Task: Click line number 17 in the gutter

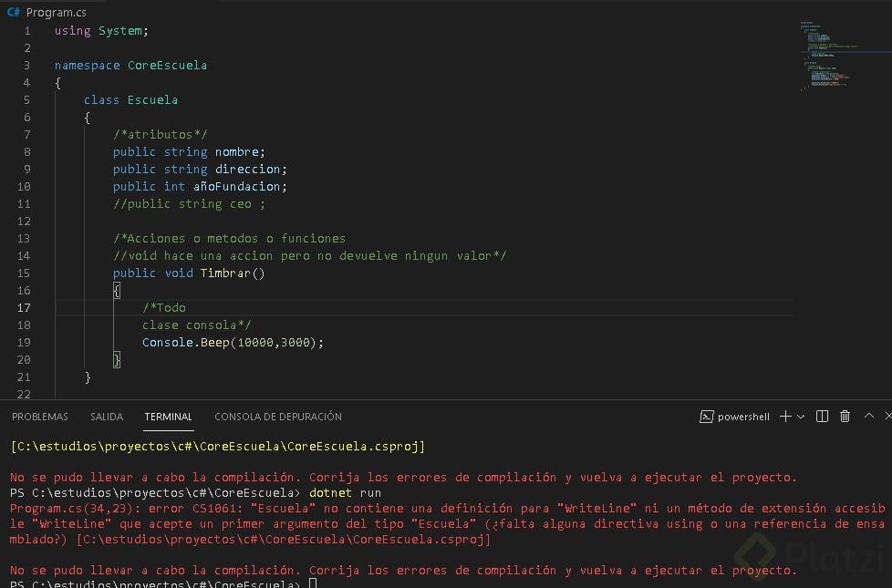Action: tap(24, 307)
